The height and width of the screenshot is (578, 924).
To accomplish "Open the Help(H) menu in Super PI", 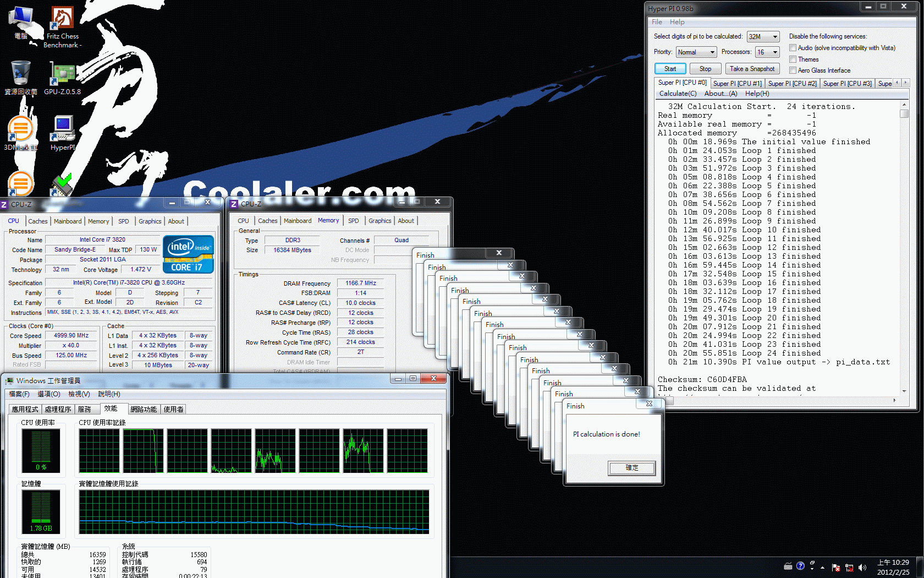I will [x=757, y=94].
